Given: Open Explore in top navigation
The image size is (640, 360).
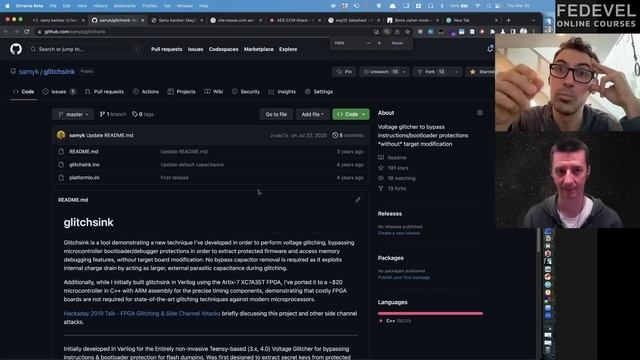Looking at the screenshot, I should [x=288, y=49].
